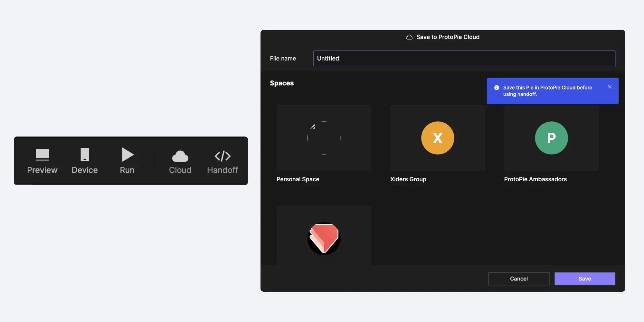Click the purple Save button
This screenshot has height=322, width=644.
tap(585, 279)
